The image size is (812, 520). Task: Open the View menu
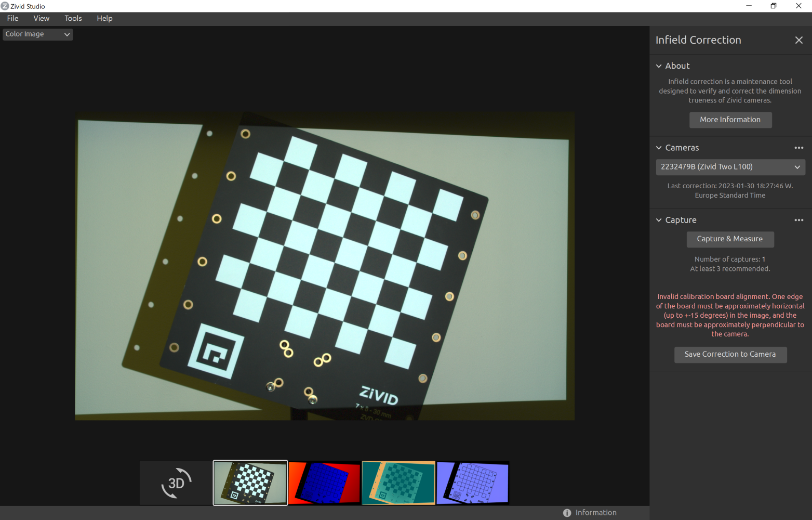42,18
